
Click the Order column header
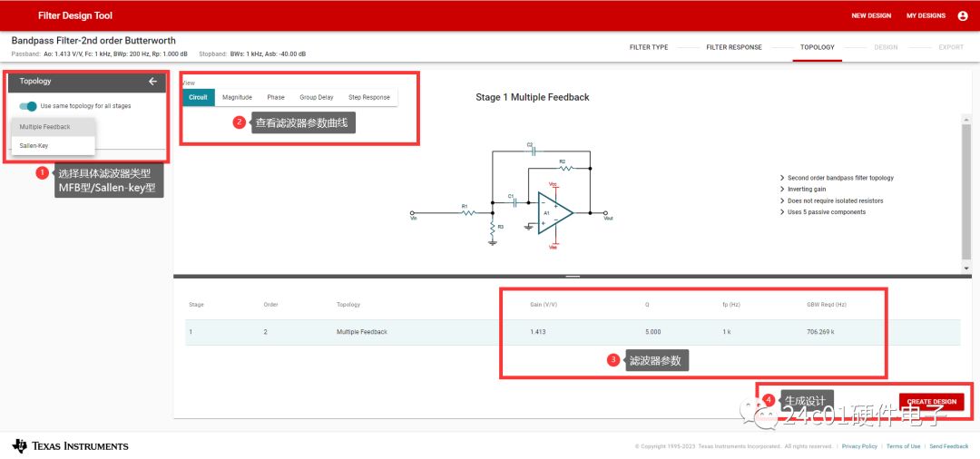[x=270, y=305]
